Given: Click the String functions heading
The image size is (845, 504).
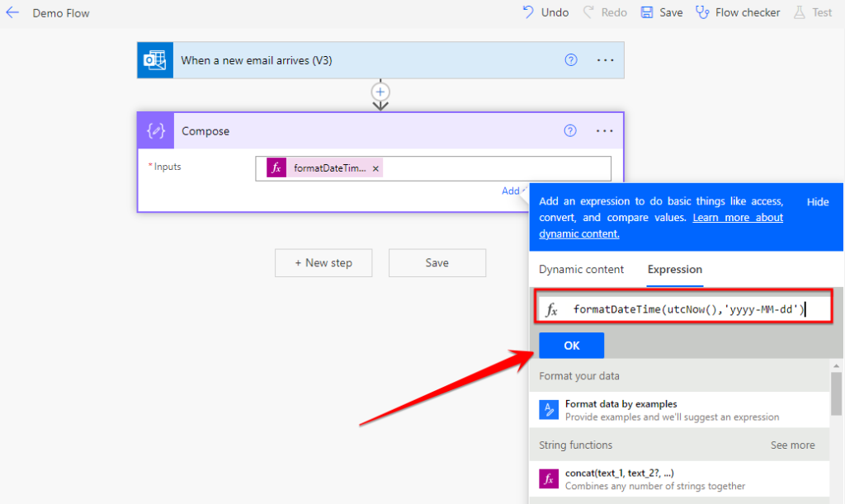Looking at the screenshot, I should tap(575, 445).
